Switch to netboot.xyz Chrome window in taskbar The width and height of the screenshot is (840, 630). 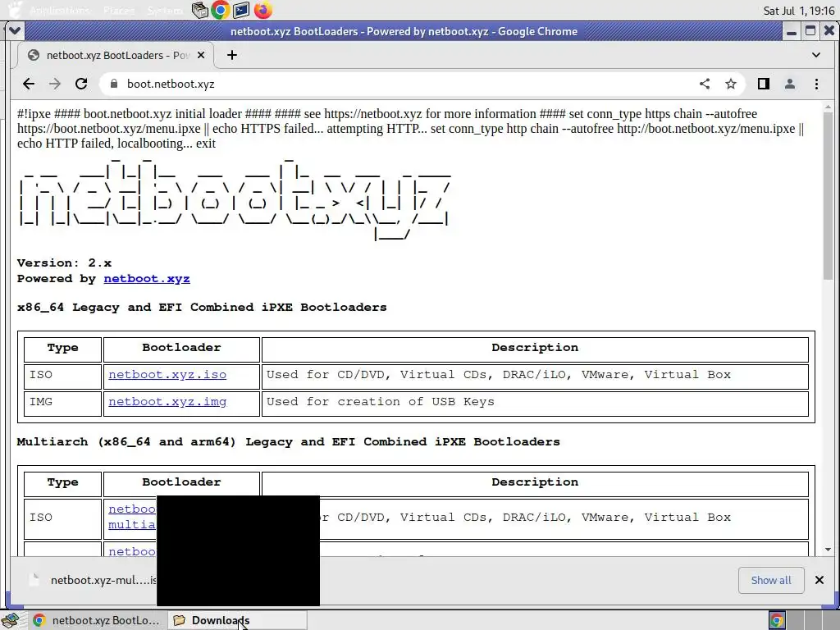point(97,620)
